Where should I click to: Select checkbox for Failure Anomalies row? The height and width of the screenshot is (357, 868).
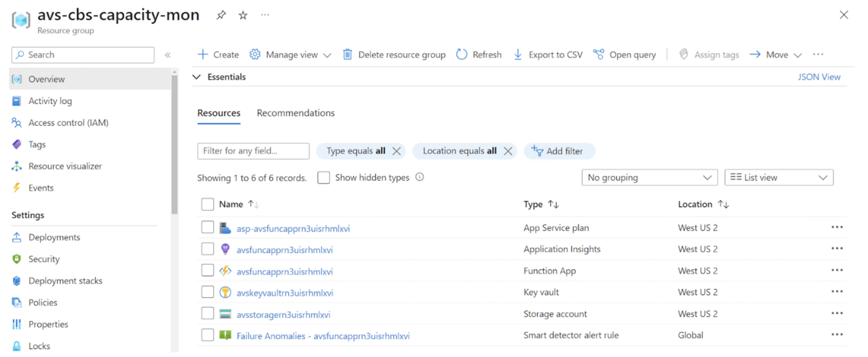208,335
